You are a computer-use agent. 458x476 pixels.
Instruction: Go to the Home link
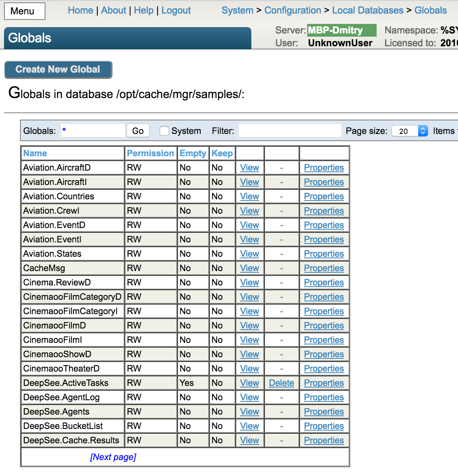click(80, 10)
